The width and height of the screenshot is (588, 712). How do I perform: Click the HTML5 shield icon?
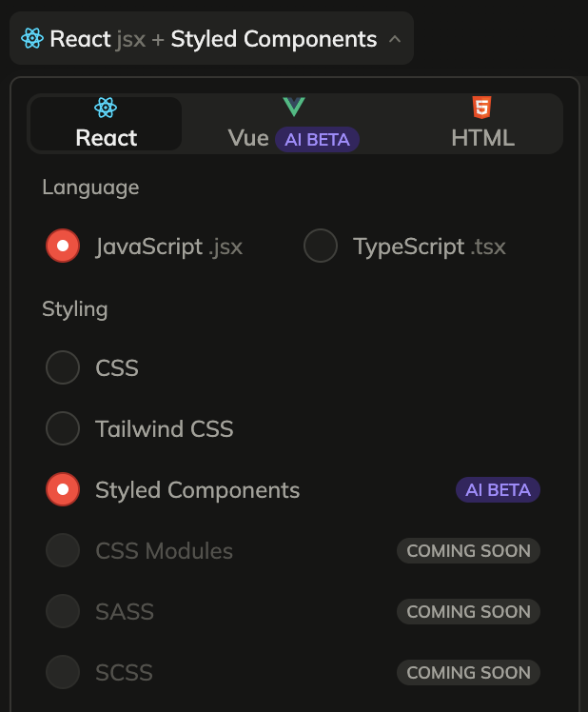[x=482, y=107]
